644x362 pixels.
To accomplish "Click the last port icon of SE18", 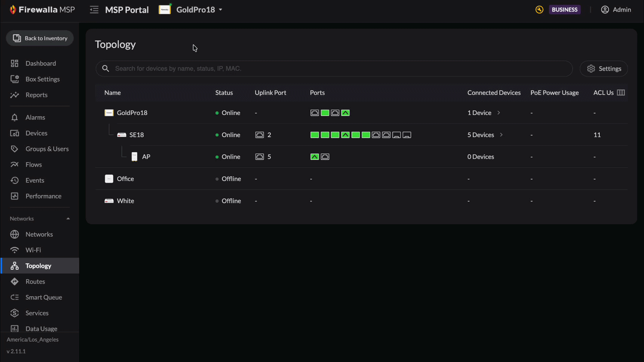I will click(x=407, y=135).
